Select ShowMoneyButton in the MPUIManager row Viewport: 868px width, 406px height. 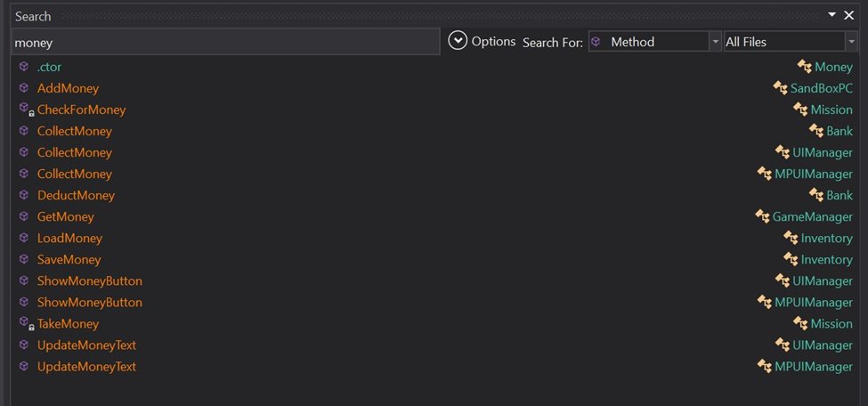click(x=90, y=303)
